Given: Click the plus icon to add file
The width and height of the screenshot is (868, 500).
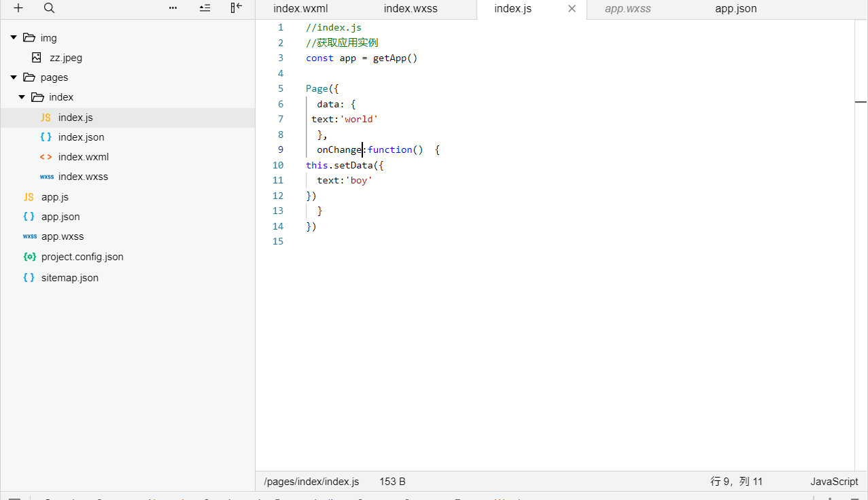Looking at the screenshot, I should pyautogui.click(x=18, y=8).
